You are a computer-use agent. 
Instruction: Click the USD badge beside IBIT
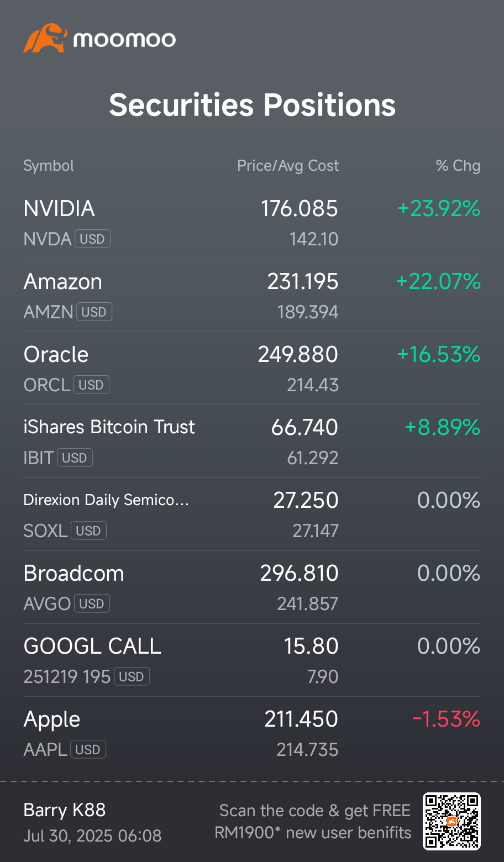[75, 458]
